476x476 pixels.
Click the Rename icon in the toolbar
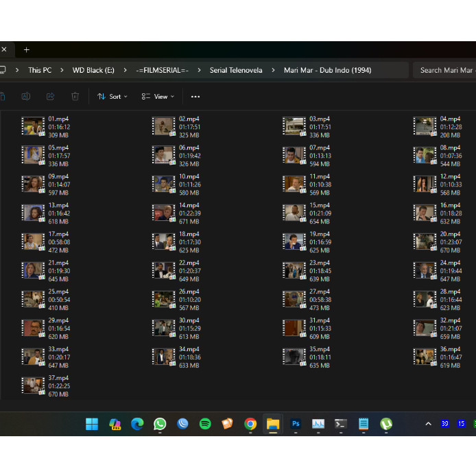[x=26, y=97]
